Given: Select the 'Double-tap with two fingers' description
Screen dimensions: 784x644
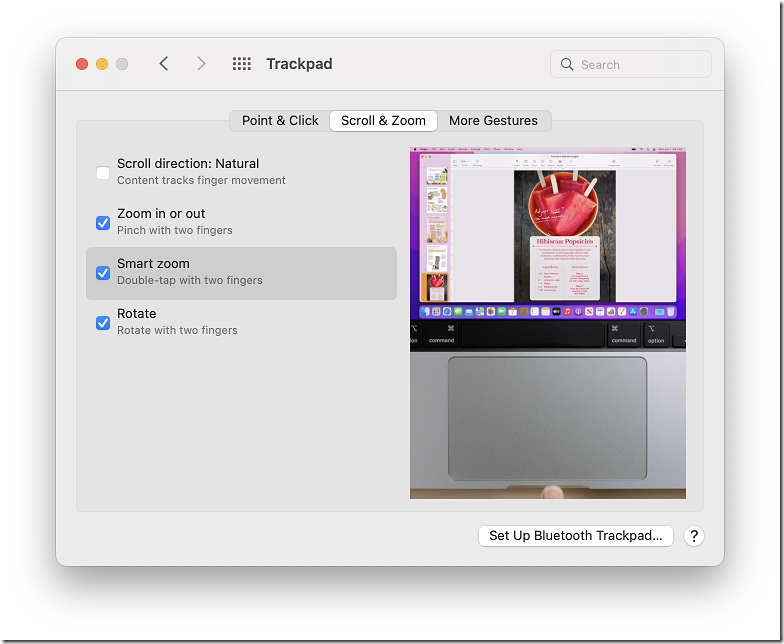Looking at the screenshot, I should (190, 280).
